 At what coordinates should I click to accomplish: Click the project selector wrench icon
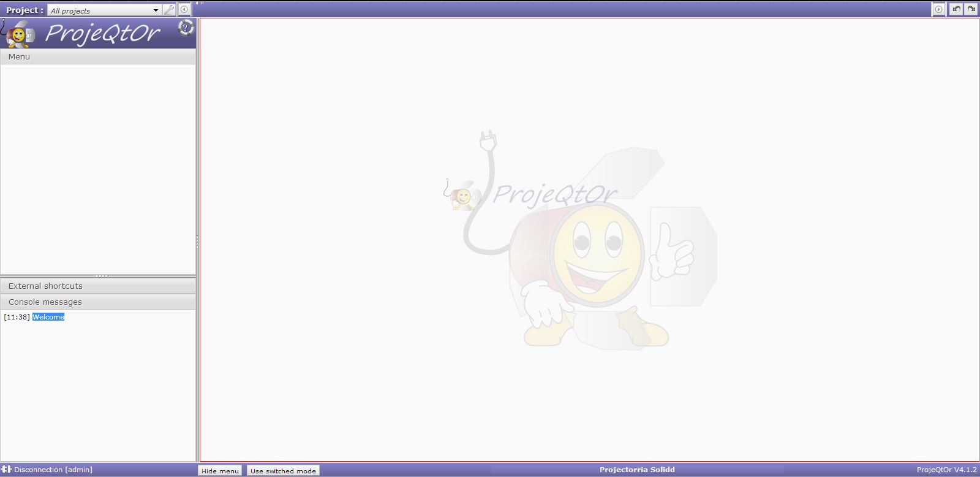coord(170,10)
